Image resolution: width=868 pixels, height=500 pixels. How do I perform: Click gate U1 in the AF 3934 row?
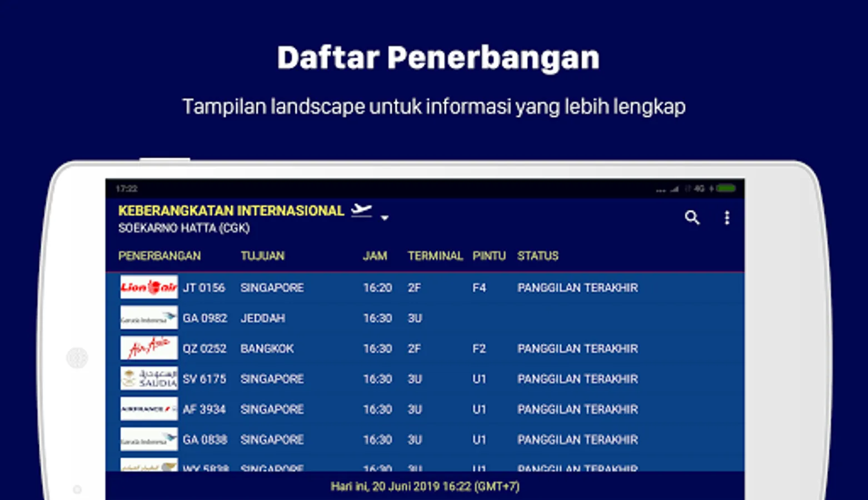pyautogui.click(x=479, y=409)
